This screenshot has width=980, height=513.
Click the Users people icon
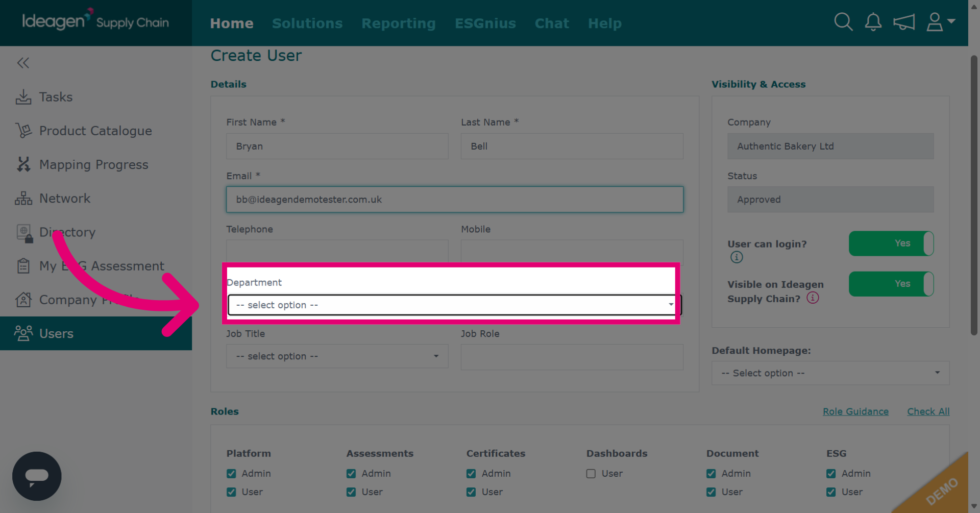coord(23,333)
